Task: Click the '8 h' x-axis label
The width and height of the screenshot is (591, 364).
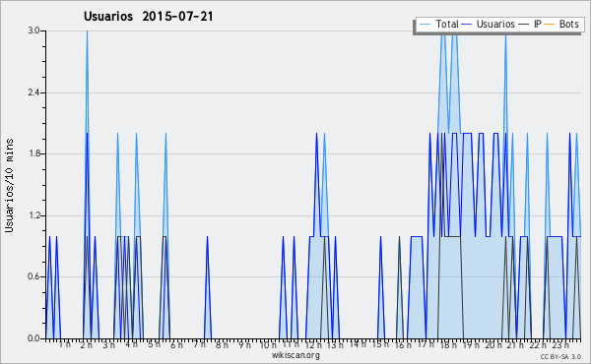Action: click(222, 345)
